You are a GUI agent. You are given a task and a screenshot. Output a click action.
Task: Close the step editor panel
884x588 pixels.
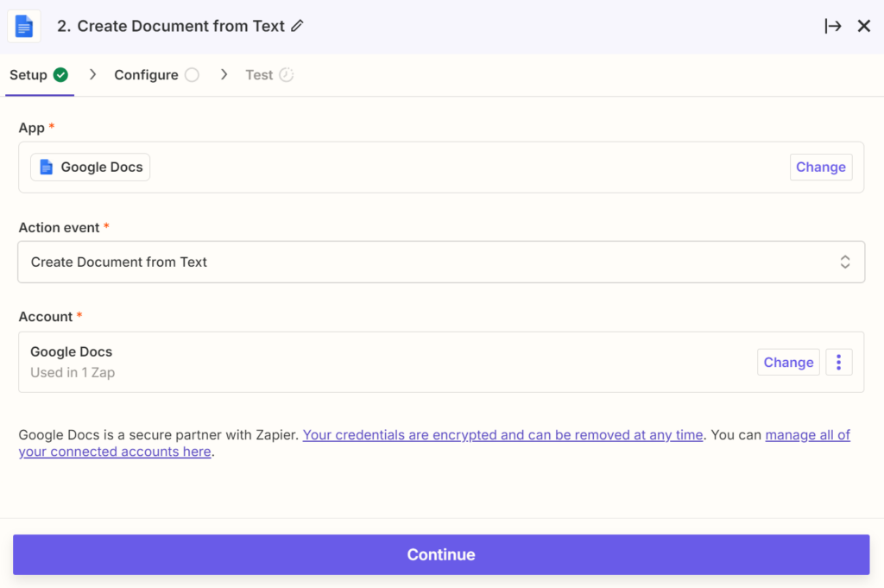click(x=863, y=26)
